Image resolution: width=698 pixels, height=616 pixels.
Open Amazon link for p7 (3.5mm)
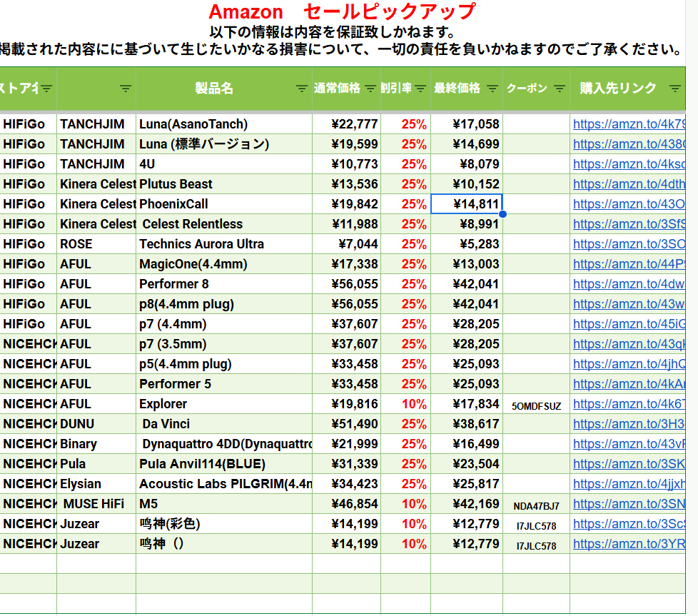click(629, 344)
